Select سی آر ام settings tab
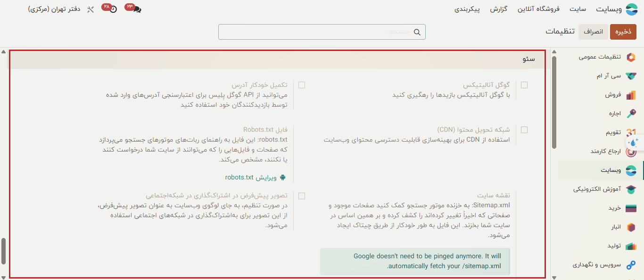644x280 pixels. (609, 76)
